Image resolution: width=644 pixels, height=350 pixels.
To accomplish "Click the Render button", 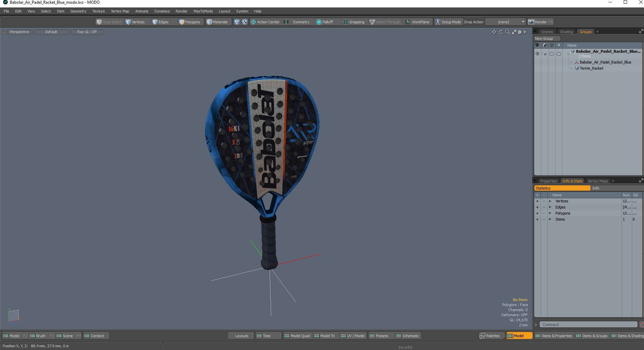I will (x=541, y=22).
